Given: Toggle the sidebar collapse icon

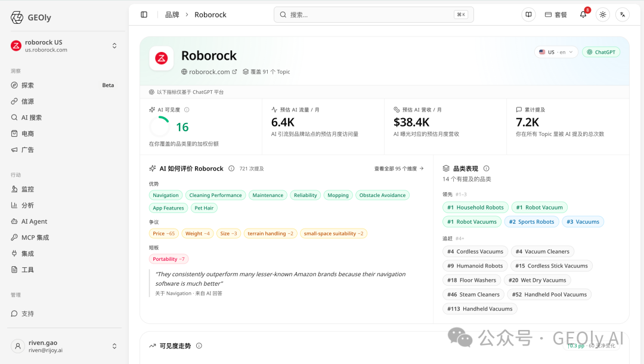Looking at the screenshot, I should point(144,15).
